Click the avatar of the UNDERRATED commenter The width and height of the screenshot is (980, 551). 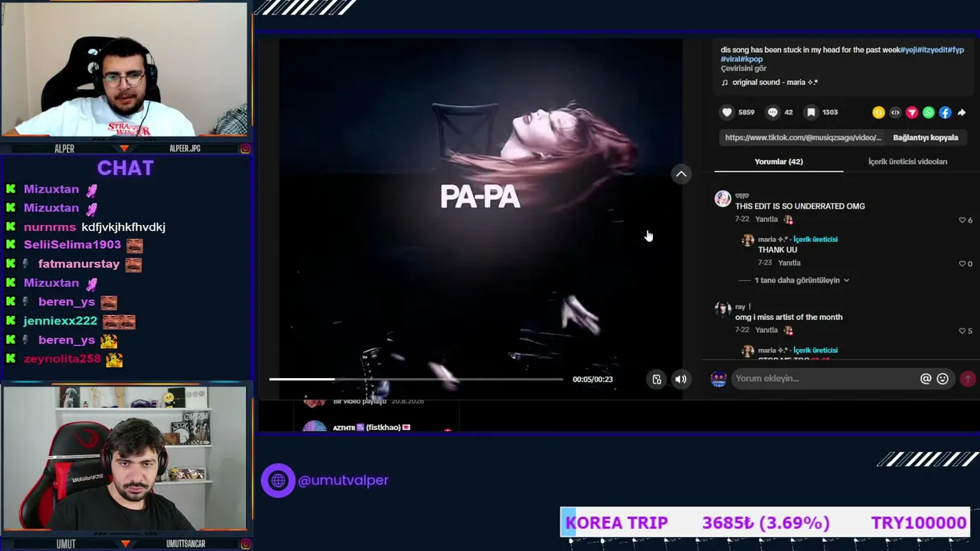pos(723,200)
